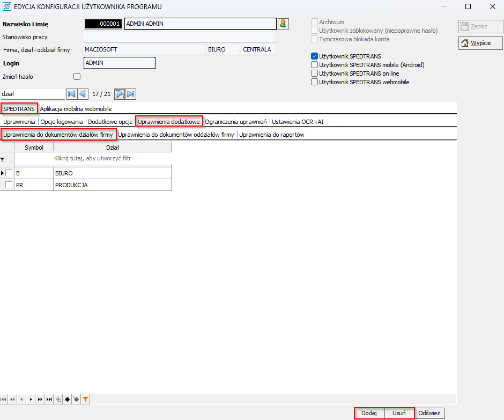Switch to Uprawnienia do raportów tab
This screenshot has width=504, height=420.
click(x=271, y=135)
